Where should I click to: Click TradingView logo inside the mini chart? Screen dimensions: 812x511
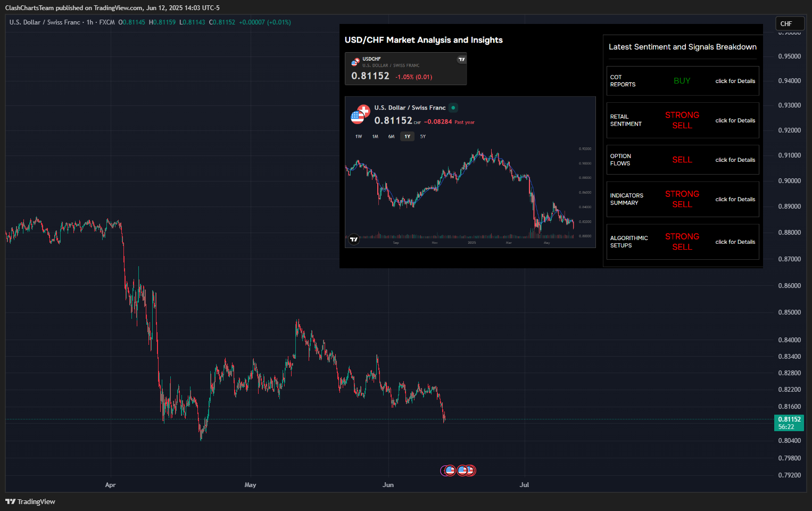pyautogui.click(x=354, y=239)
